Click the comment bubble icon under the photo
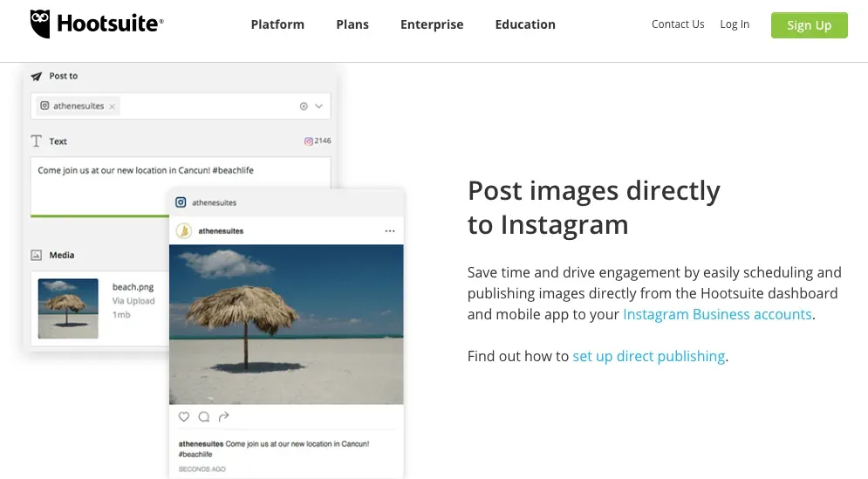The height and width of the screenshot is (479, 868). click(204, 417)
